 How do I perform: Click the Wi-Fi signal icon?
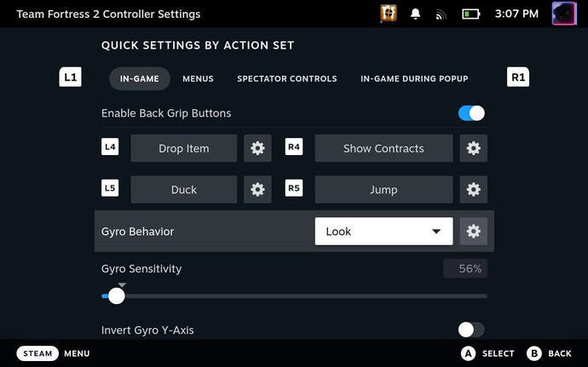click(x=441, y=14)
